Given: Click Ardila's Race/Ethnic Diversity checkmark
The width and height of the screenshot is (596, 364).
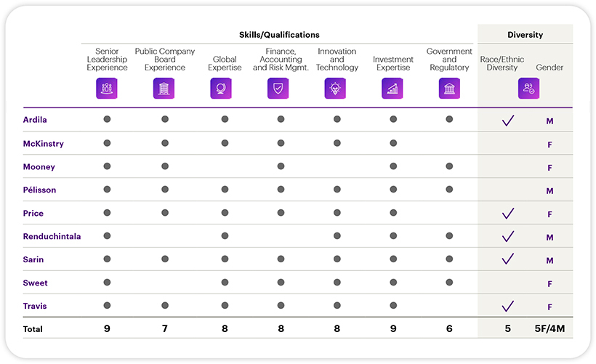Looking at the screenshot, I should tap(508, 121).
